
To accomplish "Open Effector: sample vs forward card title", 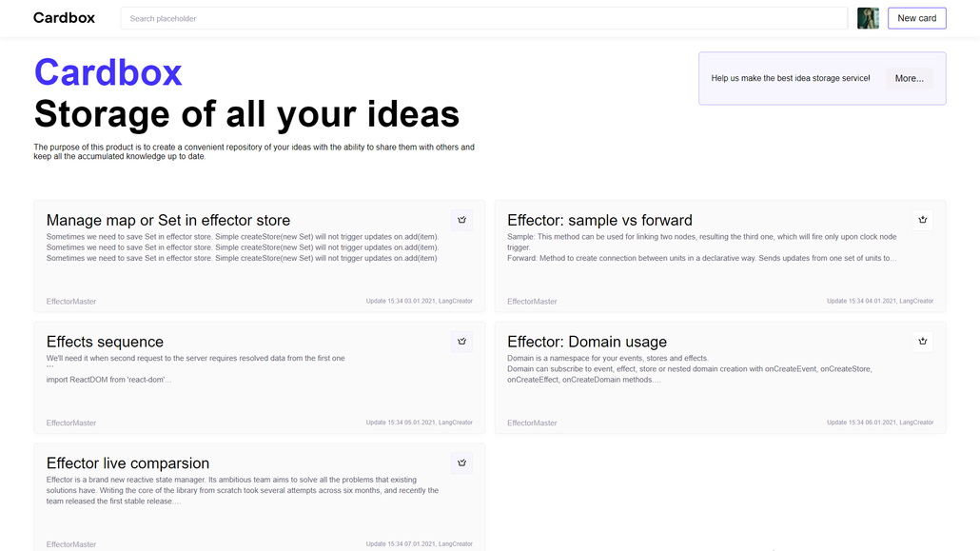I will [x=599, y=221].
